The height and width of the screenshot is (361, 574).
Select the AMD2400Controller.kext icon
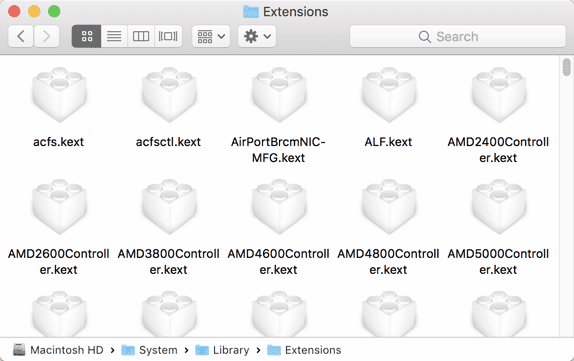[x=499, y=94]
